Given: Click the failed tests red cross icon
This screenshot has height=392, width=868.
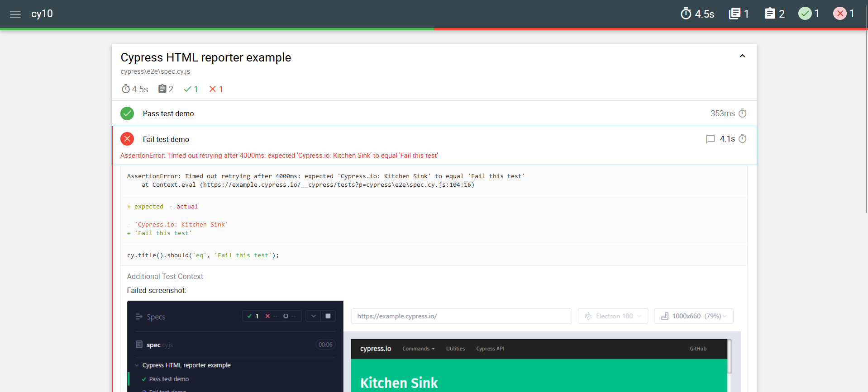Looking at the screenshot, I should [840, 14].
